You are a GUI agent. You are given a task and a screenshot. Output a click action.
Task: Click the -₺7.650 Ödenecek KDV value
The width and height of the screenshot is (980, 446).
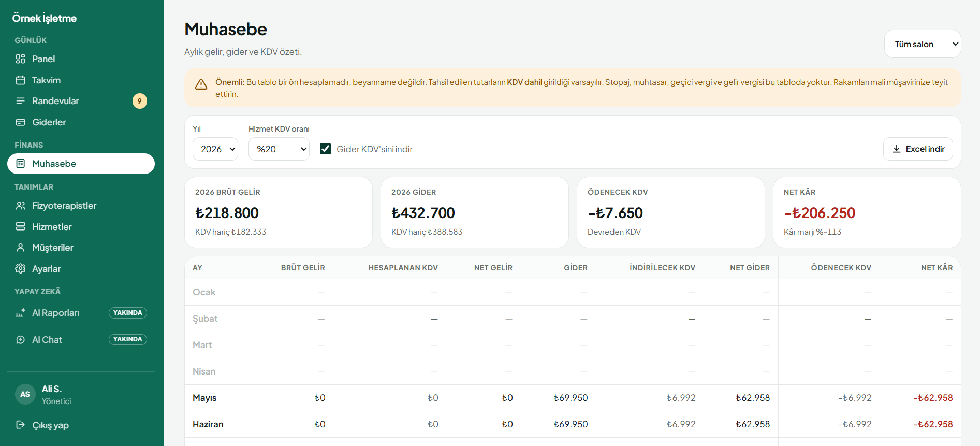click(x=615, y=213)
